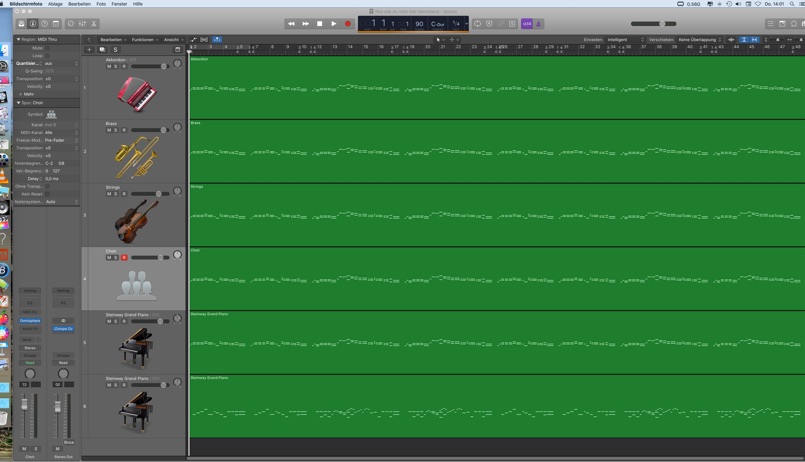Open the Ansicht dropdown in tracks area
The width and height of the screenshot is (805, 462).
click(174, 40)
